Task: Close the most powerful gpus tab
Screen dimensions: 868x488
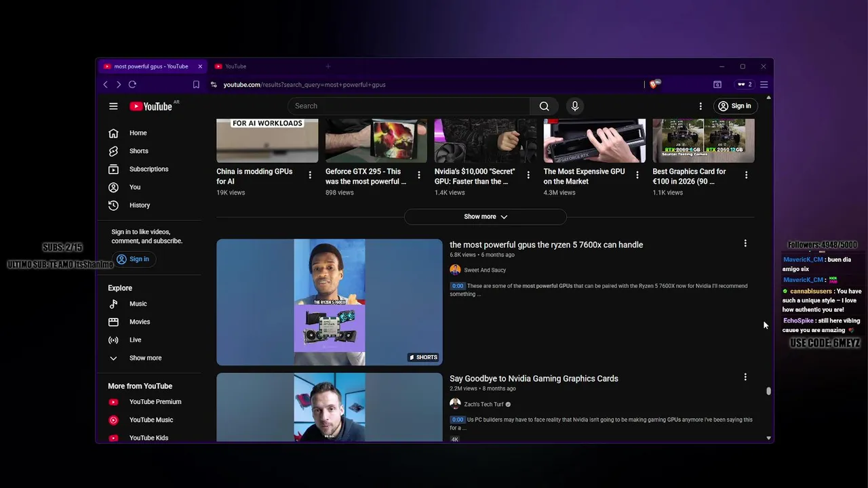Action: [x=200, y=66]
